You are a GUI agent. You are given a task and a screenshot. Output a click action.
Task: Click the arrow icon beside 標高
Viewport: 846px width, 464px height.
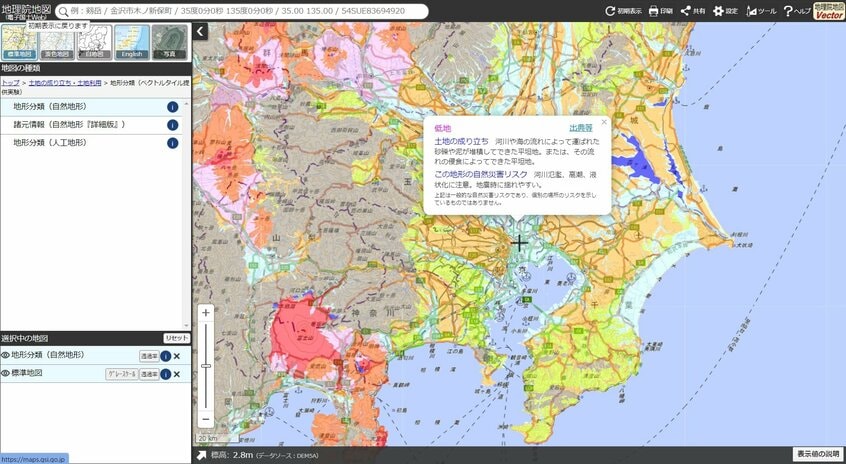click(x=201, y=455)
